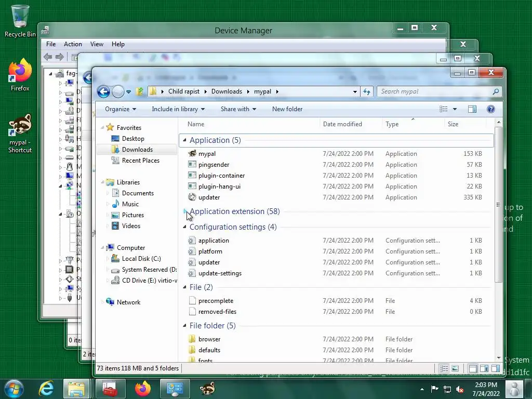This screenshot has height=399, width=532.
Task: Open the view options dropdown arrow
Action: tap(455, 109)
